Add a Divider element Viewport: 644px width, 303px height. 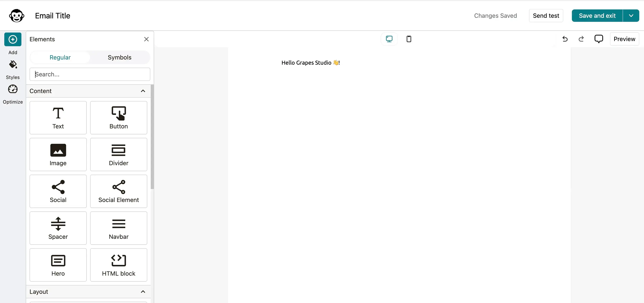pyautogui.click(x=118, y=154)
